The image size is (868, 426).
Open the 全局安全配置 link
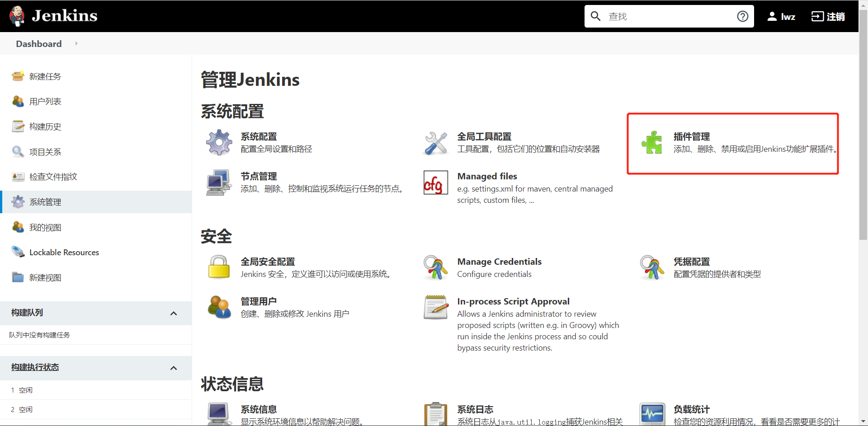(268, 262)
